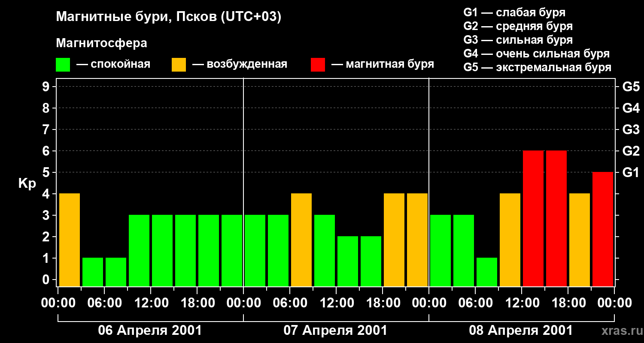
Task: Select the red 21:00–00:00 bar on 08 Апреля
Action: [x=603, y=229]
